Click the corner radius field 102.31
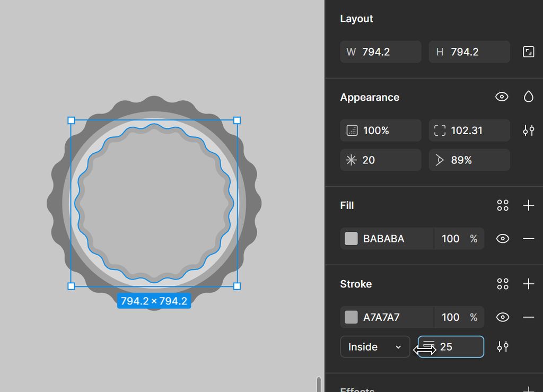The width and height of the screenshot is (543, 392). 469,130
